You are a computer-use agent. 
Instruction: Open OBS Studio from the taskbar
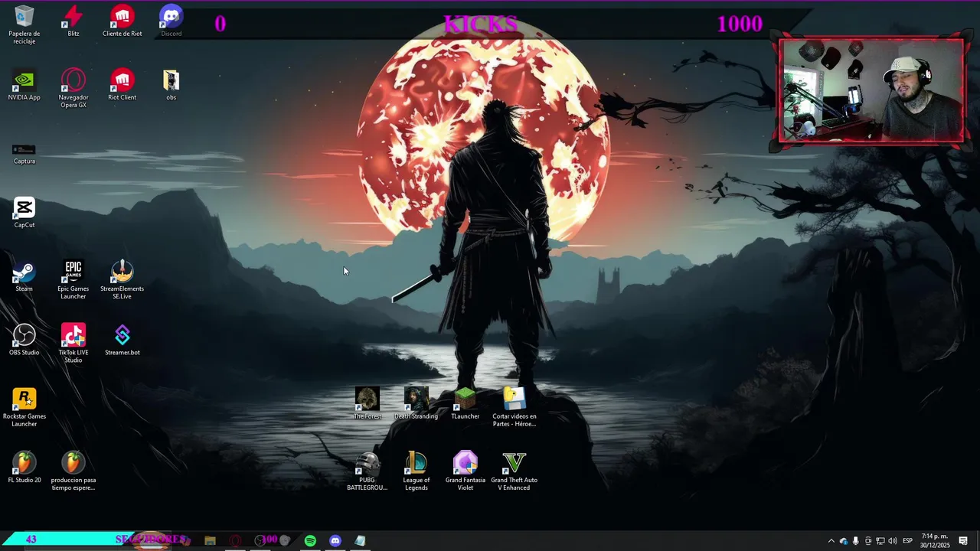260,540
